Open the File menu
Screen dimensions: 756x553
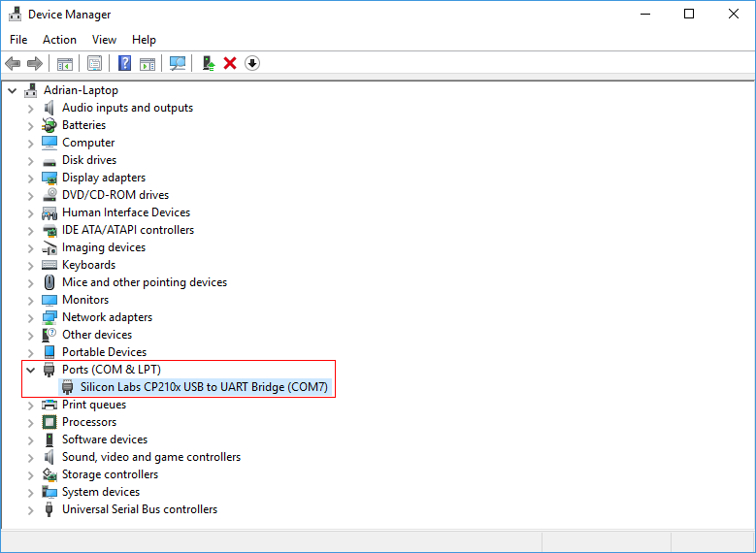(x=18, y=40)
